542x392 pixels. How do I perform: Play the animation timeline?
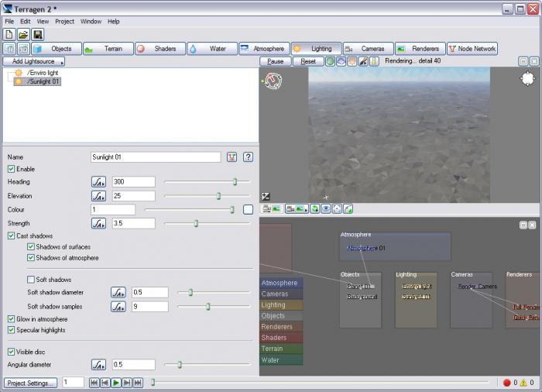[116, 383]
